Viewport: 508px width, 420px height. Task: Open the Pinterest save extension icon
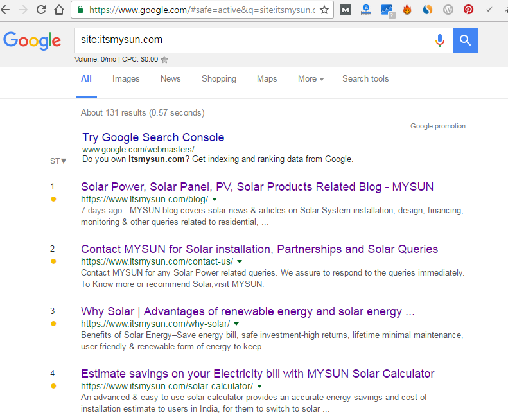pyautogui.click(x=468, y=10)
